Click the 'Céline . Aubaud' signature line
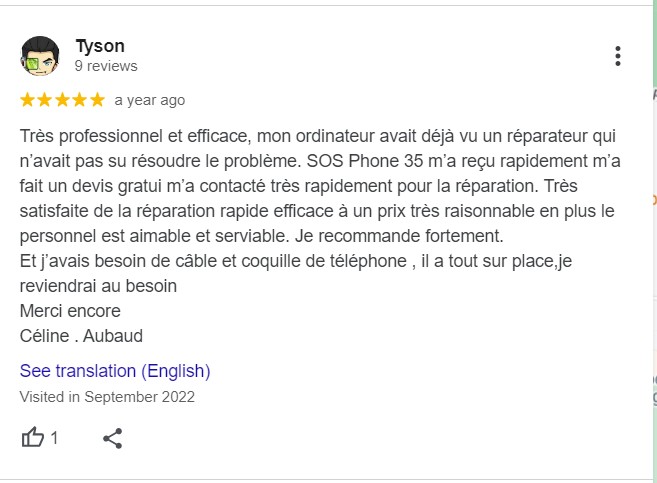 (x=81, y=336)
